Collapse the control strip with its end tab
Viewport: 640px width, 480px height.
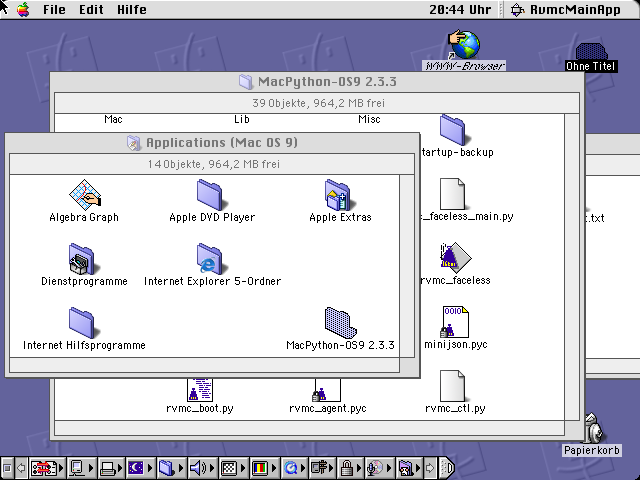coord(447,468)
